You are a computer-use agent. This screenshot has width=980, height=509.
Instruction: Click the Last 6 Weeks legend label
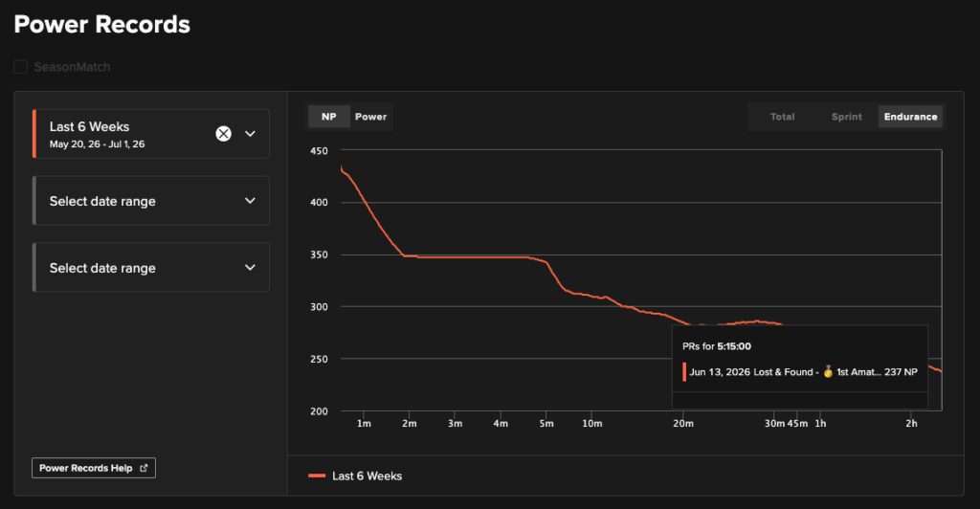pos(367,476)
